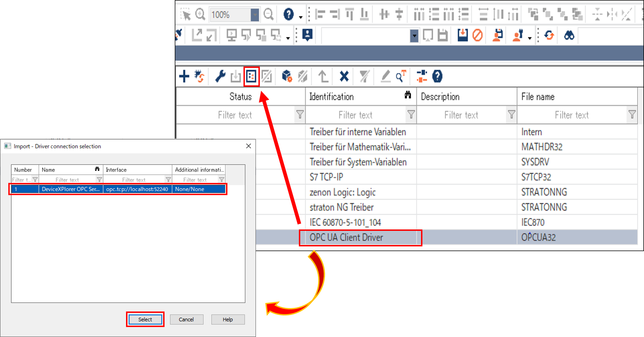Expand the help icon dropdown arrow
644x337 pixels.
(x=301, y=17)
